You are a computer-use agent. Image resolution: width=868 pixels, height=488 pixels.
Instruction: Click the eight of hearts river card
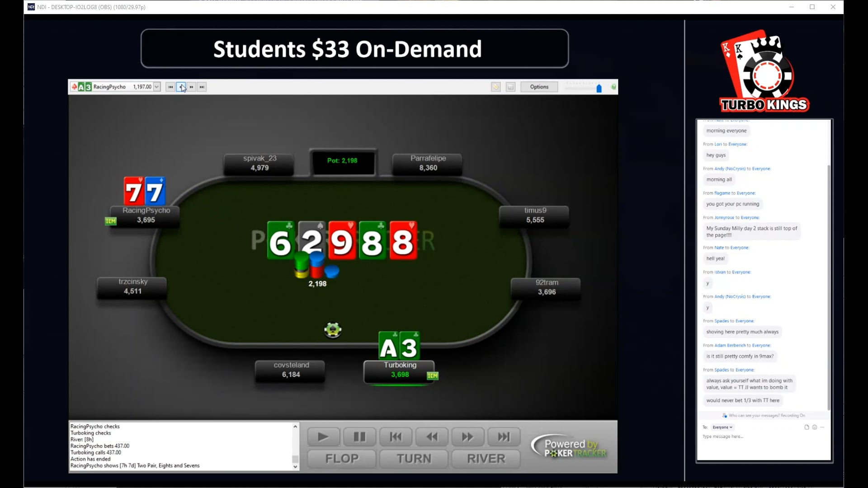(x=403, y=240)
